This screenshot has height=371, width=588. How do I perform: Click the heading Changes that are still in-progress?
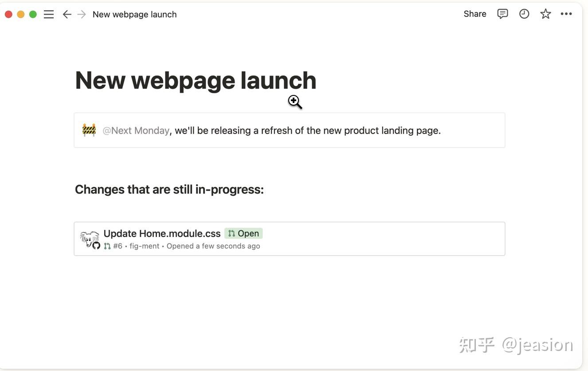pyautogui.click(x=169, y=189)
